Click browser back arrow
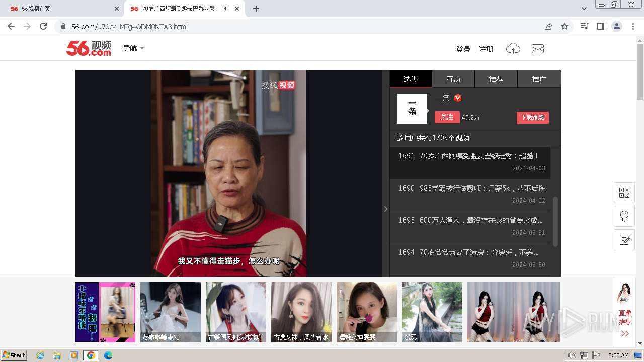This screenshot has height=362, width=644. click(11, 26)
